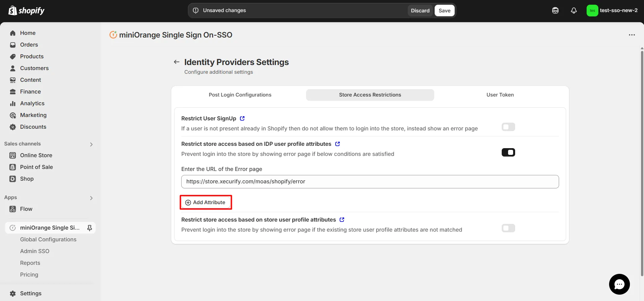Screen dimensions: 644x301
Task: Switch to Post Login Configurations tab
Action: tap(240, 95)
